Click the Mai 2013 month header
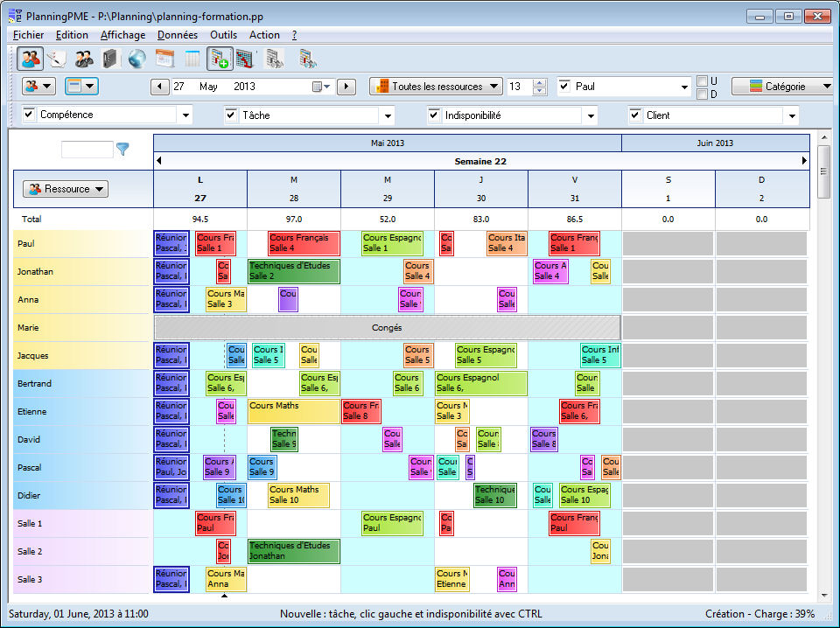840x628 pixels. (388, 143)
